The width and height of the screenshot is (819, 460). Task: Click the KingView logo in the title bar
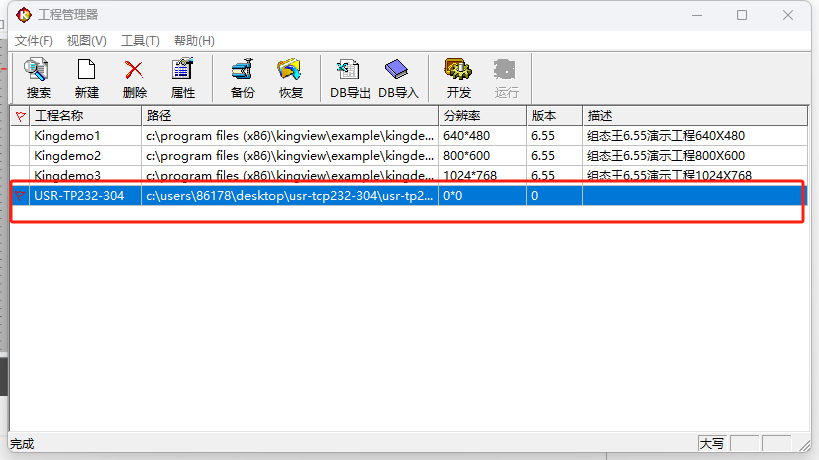pyautogui.click(x=24, y=15)
